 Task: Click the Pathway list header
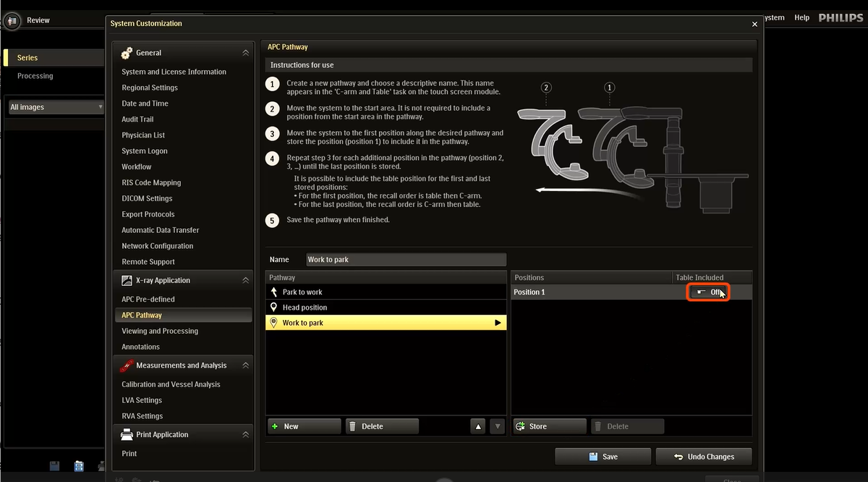(x=386, y=277)
